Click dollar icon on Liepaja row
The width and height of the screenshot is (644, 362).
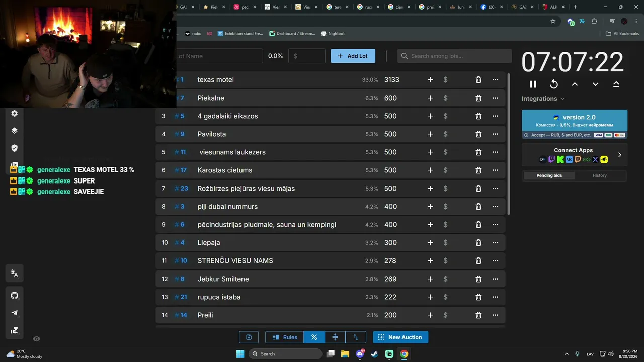coord(445,243)
